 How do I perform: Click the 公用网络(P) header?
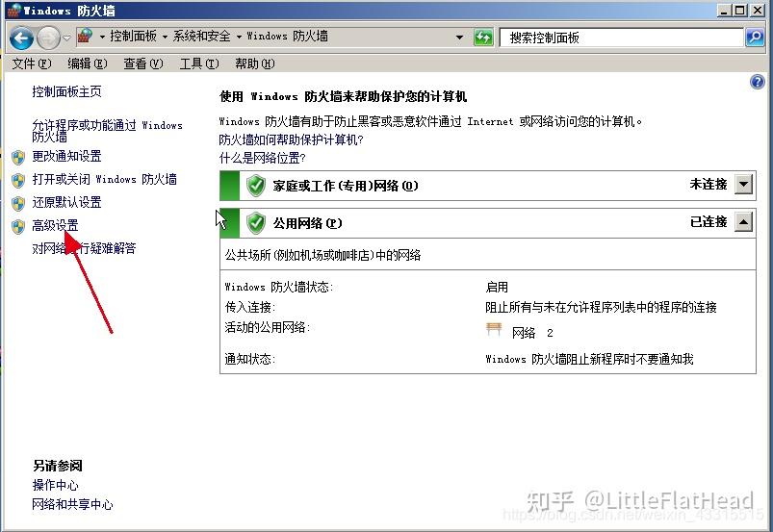[x=308, y=223]
